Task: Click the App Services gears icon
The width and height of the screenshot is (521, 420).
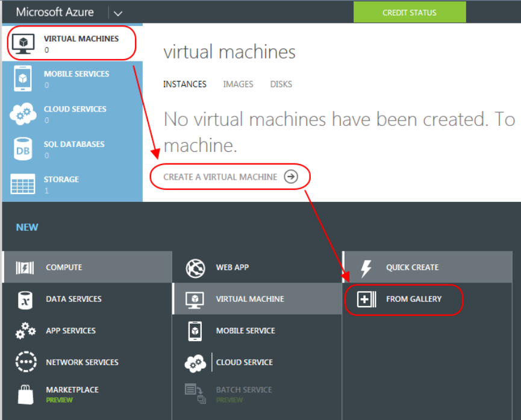Action: tap(25, 331)
